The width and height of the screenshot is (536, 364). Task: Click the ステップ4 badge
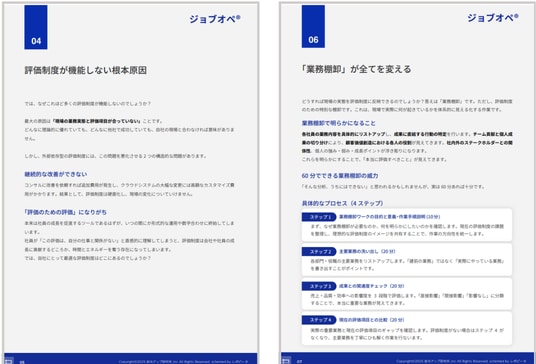(x=319, y=320)
